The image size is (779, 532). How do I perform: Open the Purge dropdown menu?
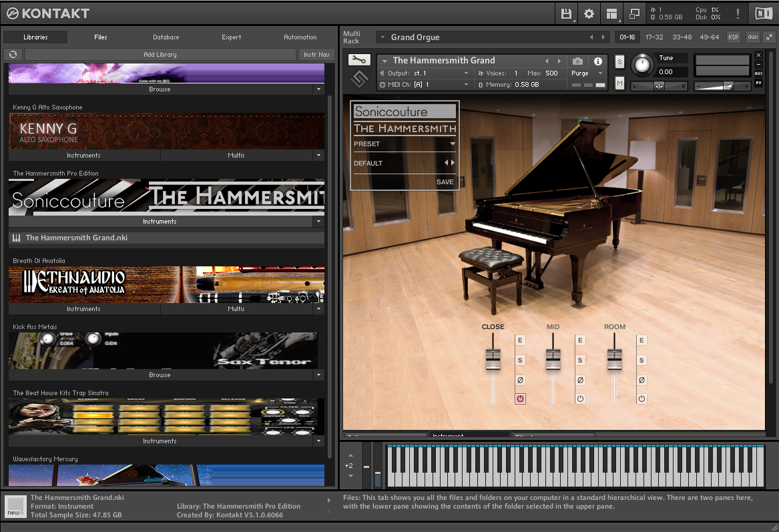coord(587,73)
